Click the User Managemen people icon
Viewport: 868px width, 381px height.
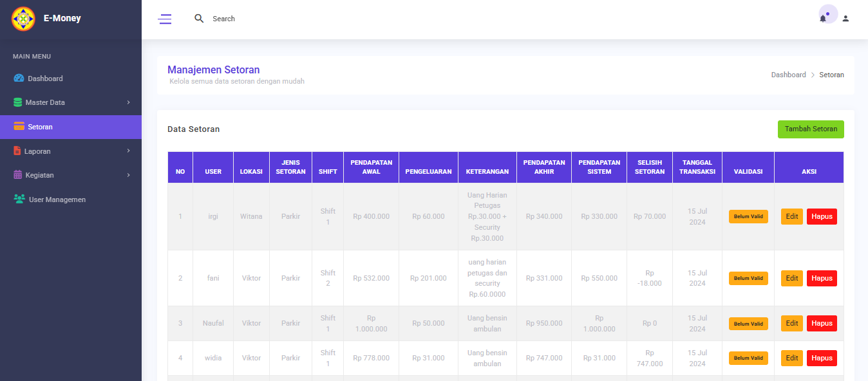[x=19, y=200]
